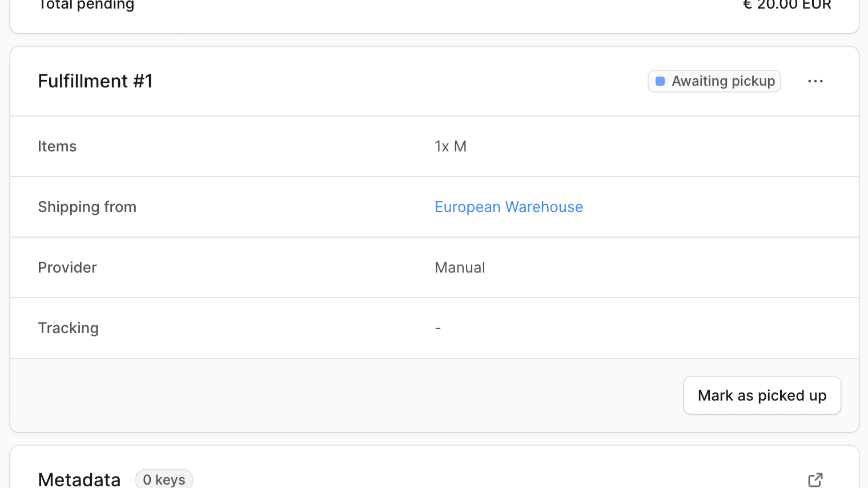Click the Tracking row label

[68, 328]
